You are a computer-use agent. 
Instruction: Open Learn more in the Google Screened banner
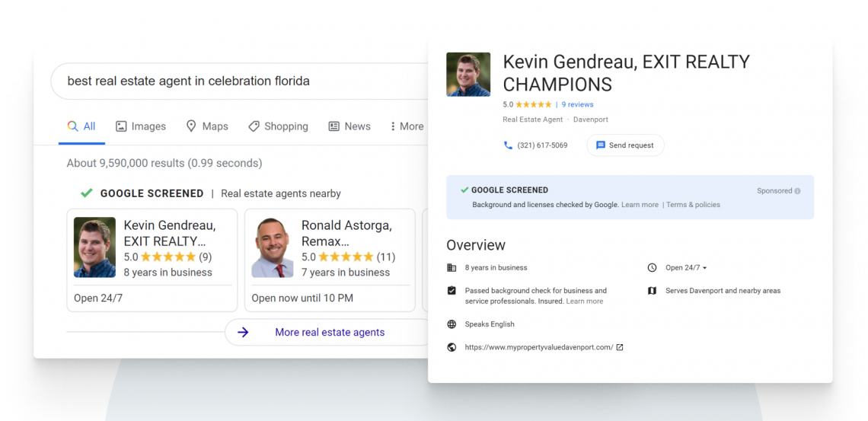pos(640,205)
